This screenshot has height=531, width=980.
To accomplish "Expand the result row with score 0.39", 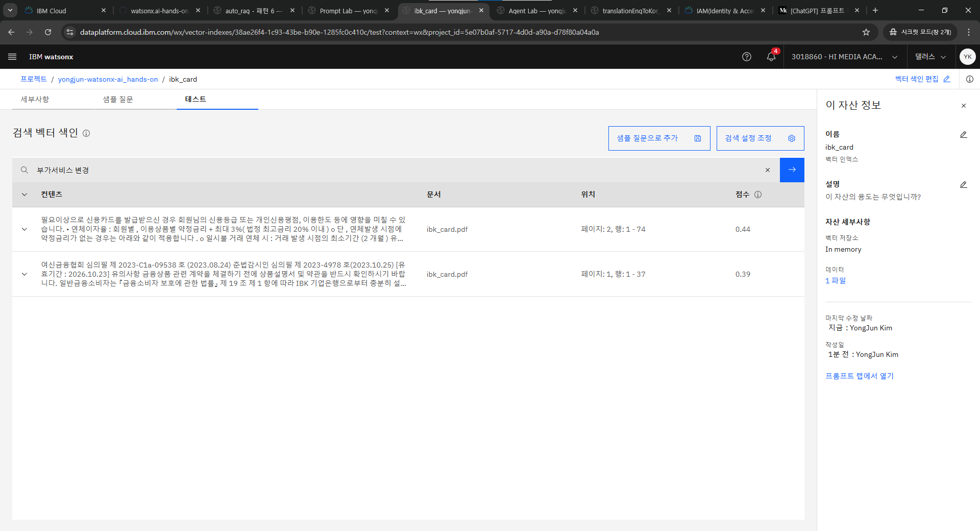I will pos(24,274).
